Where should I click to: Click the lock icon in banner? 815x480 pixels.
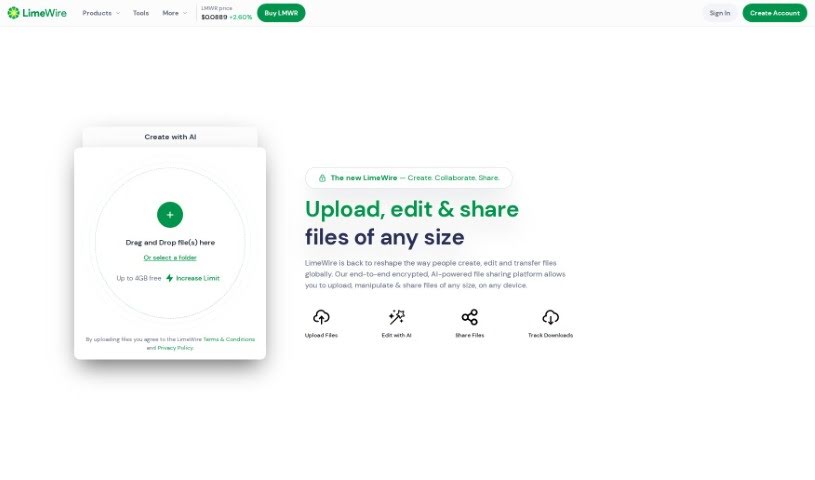pos(322,178)
